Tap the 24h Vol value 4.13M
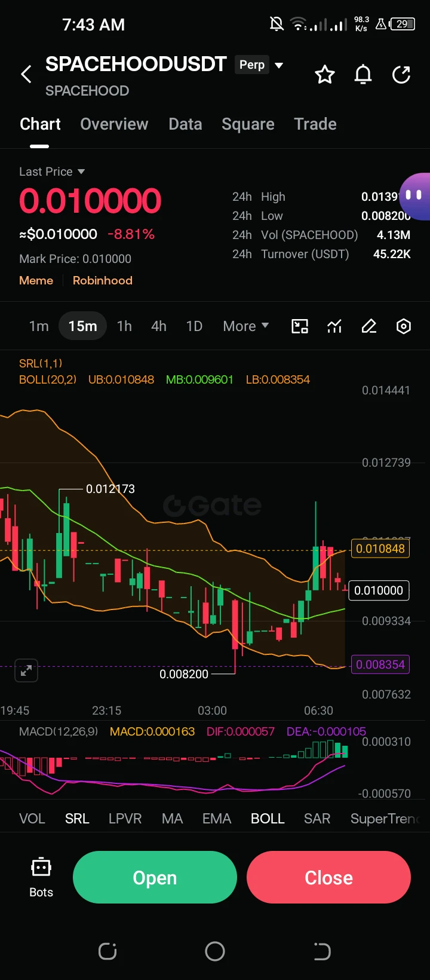This screenshot has height=980, width=430. (x=394, y=235)
